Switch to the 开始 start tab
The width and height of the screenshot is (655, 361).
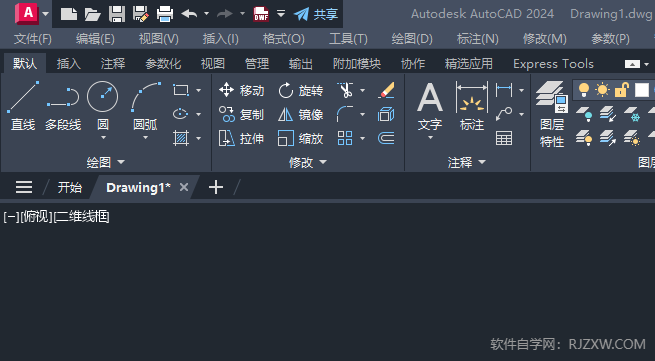[69, 187]
